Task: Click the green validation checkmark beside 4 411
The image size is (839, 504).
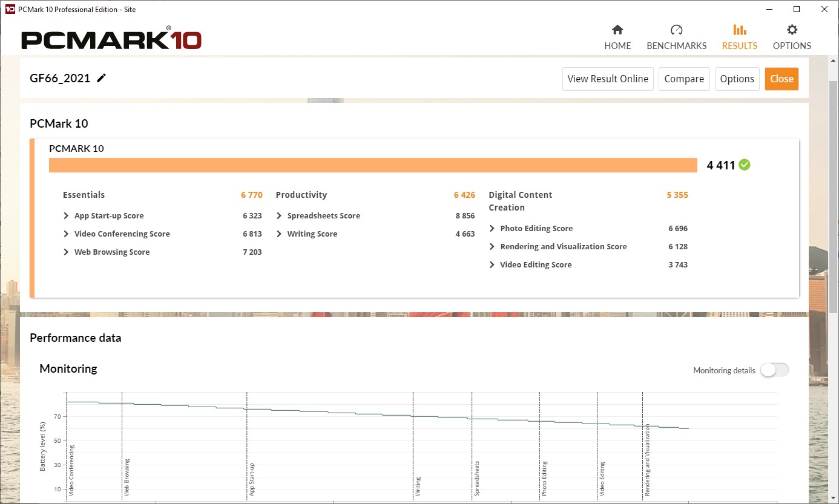Action: (x=745, y=165)
